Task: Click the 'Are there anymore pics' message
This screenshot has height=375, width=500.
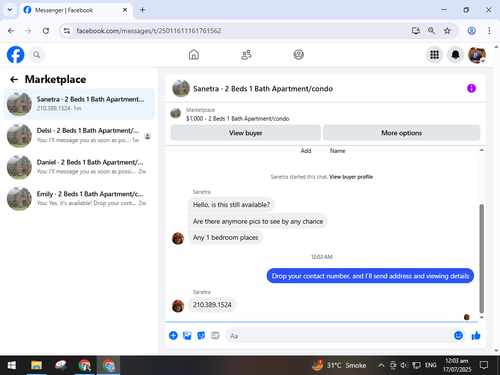Action: click(258, 221)
